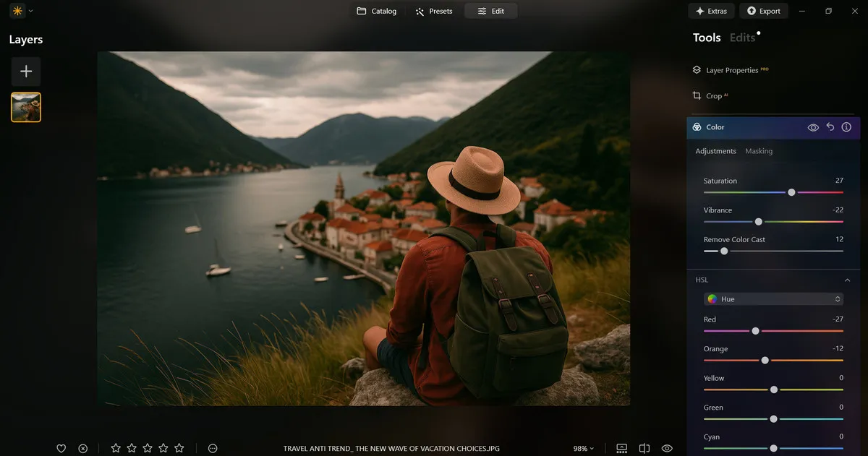Toggle before/after split compare view
This screenshot has width=868, height=456.
644,448
